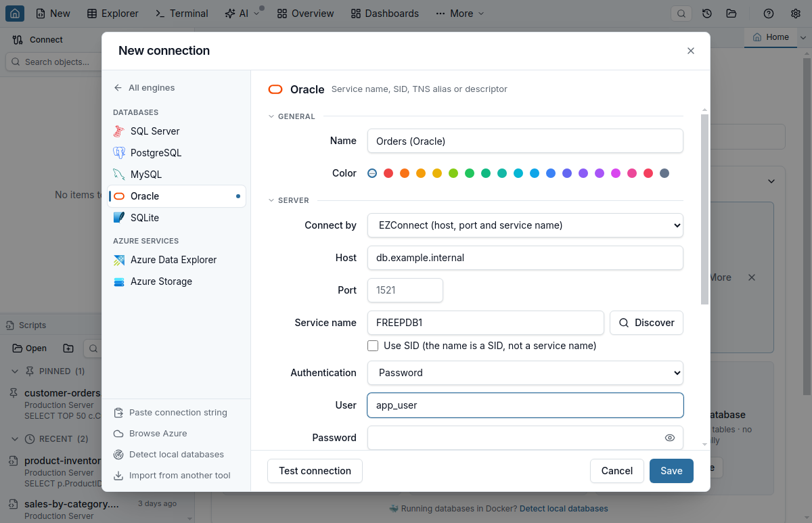Select the red color swatch

[x=388, y=173]
